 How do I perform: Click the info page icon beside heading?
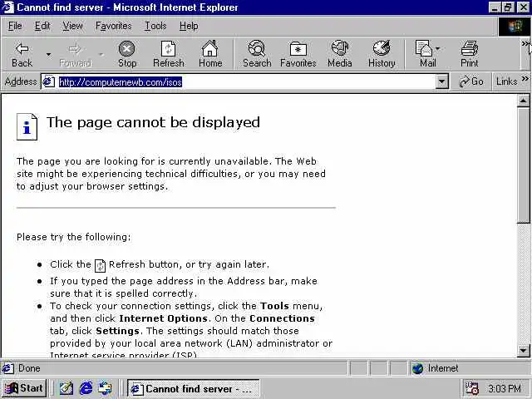pos(27,127)
